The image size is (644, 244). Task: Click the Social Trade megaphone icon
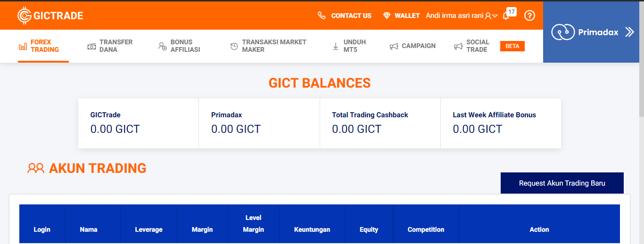click(x=458, y=46)
